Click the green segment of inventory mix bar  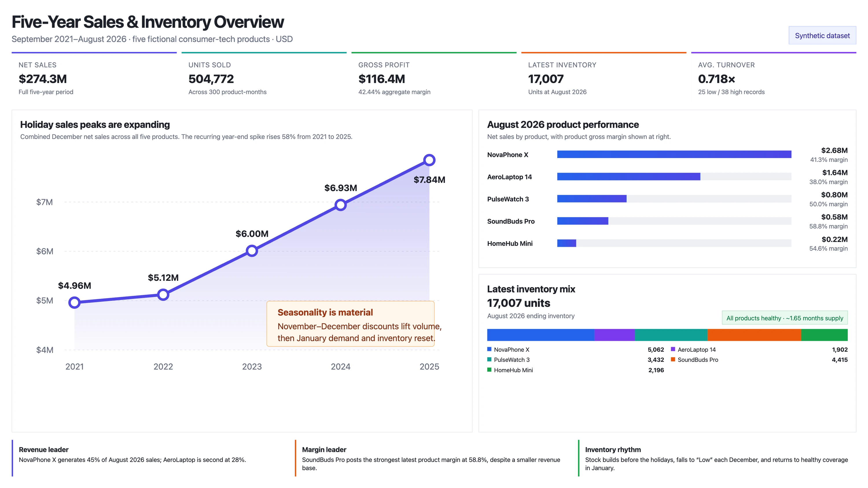pos(825,335)
